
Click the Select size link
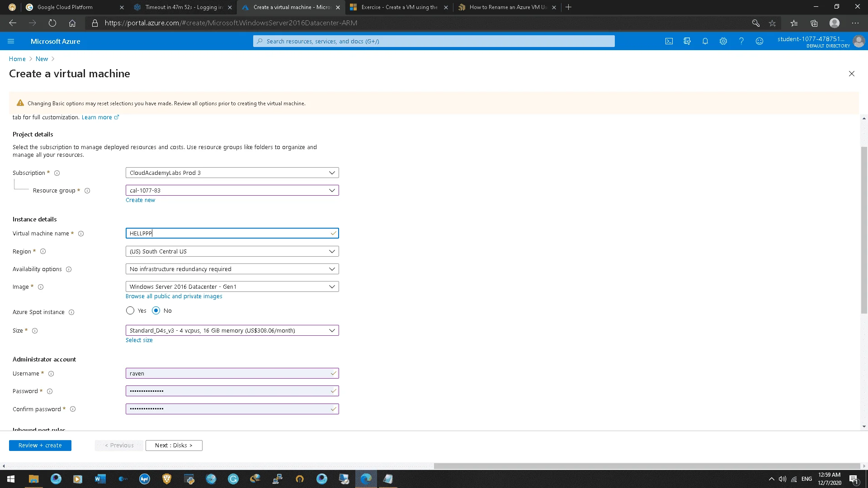(139, 340)
